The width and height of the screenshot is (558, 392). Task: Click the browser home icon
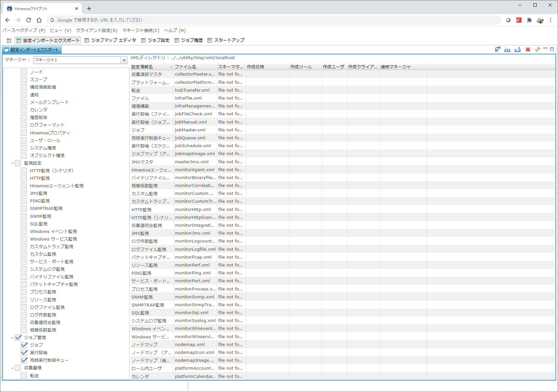tap(39, 20)
